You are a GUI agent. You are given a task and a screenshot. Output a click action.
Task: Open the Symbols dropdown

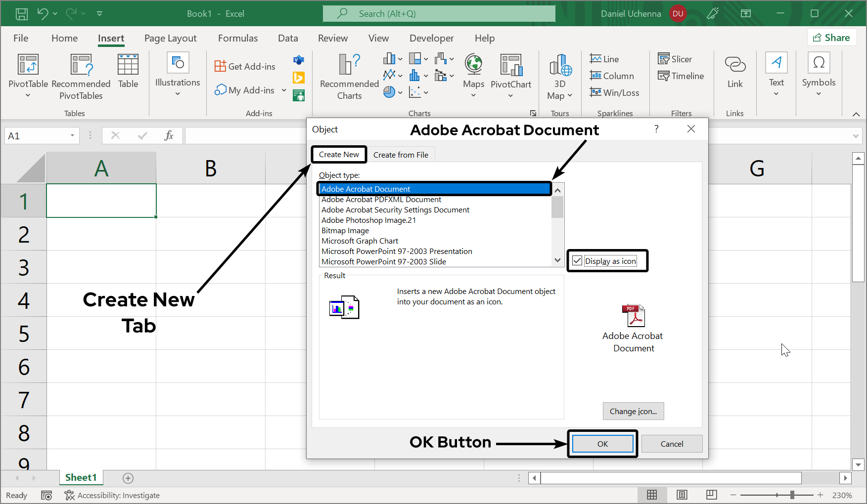click(819, 94)
